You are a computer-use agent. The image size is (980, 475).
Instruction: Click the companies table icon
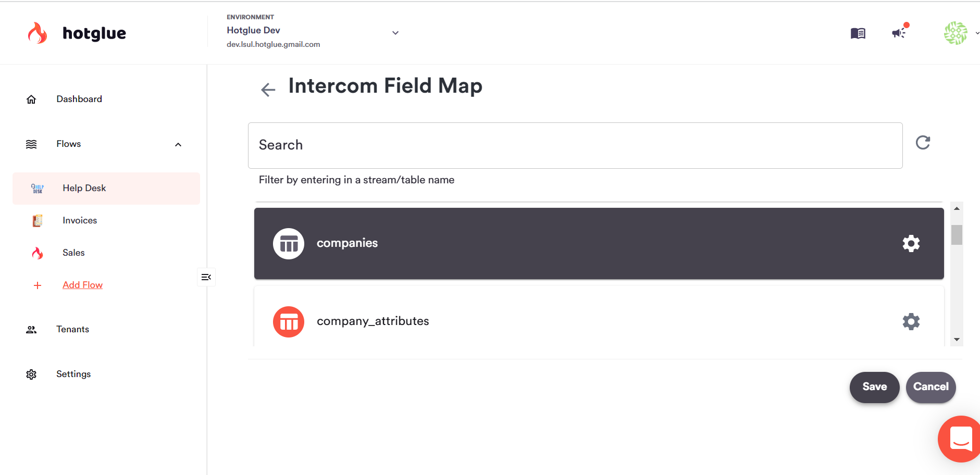point(289,243)
